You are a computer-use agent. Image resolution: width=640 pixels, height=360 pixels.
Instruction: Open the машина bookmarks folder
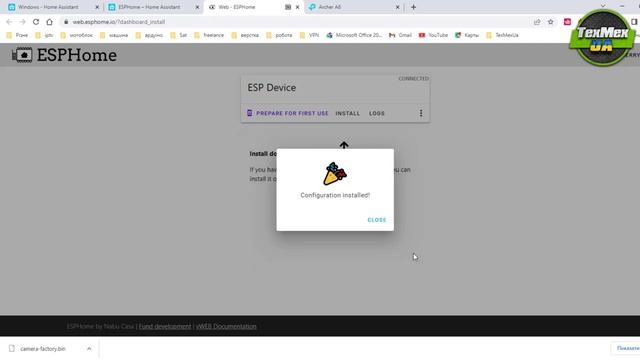coord(114,36)
